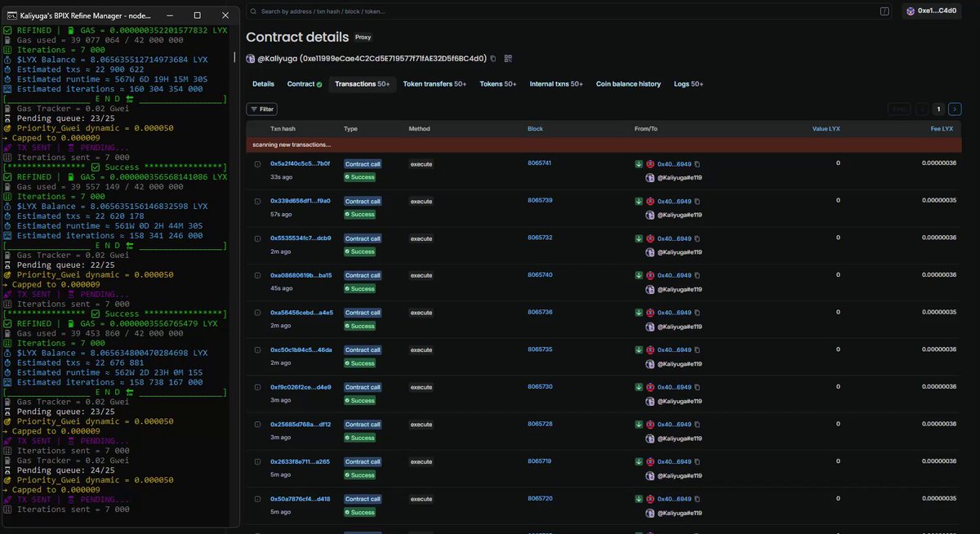Open the info icon for transaction 0xa56456cebd...a4e5
980x534 pixels.
(257, 313)
